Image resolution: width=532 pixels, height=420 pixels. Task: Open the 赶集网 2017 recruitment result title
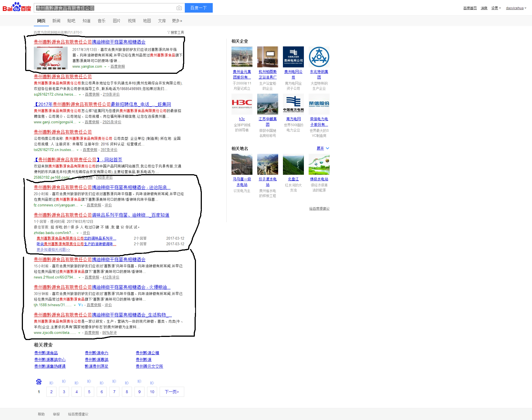[x=102, y=104]
